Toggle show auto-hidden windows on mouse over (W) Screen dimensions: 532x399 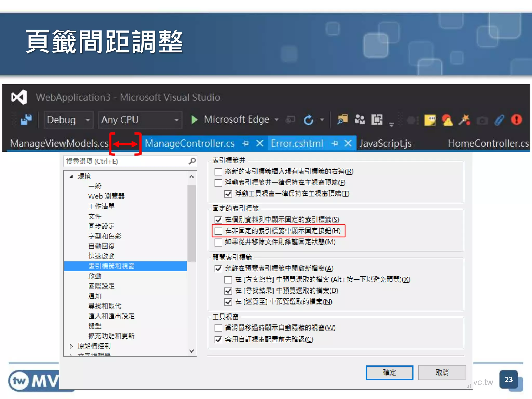click(218, 328)
